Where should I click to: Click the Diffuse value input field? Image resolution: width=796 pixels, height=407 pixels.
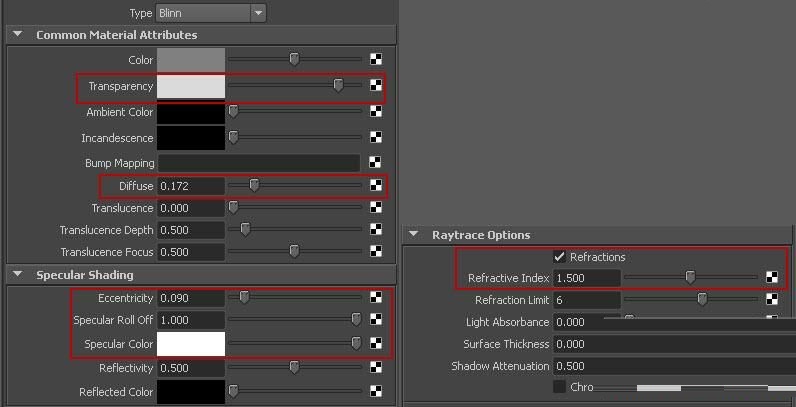tap(191, 186)
